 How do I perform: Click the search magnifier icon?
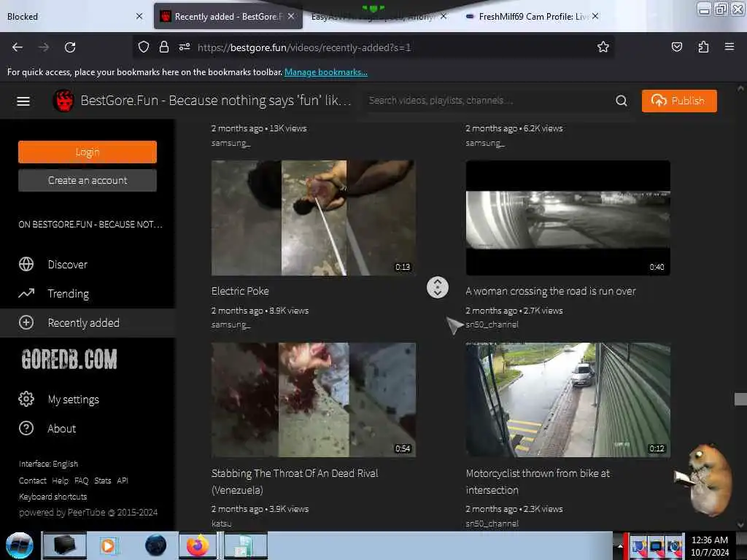tap(622, 101)
